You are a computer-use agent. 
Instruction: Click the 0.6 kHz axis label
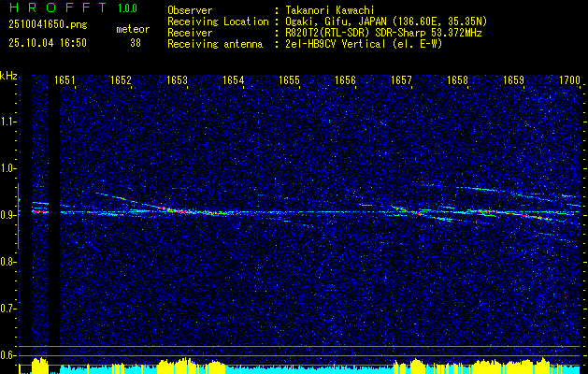[x=7, y=355]
